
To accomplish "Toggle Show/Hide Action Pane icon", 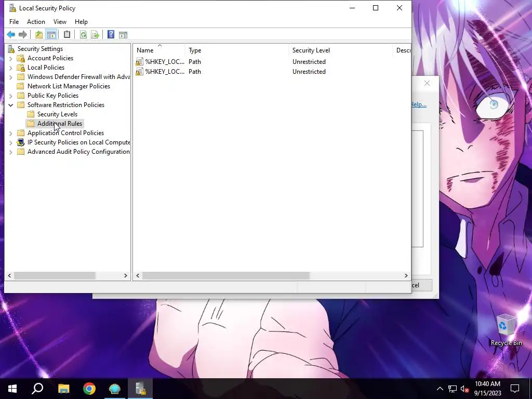I will (x=123, y=35).
